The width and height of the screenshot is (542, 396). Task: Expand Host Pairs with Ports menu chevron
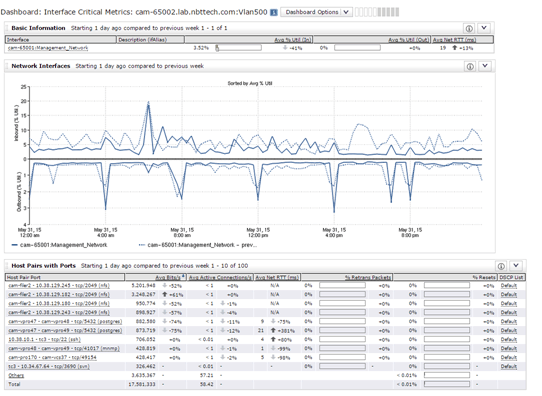click(x=516, y=266)
